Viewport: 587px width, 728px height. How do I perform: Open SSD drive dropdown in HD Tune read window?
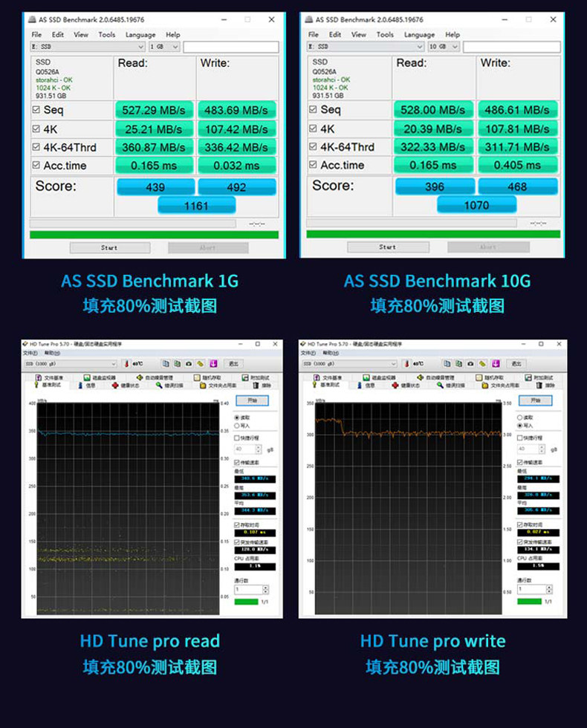[70, 363]
